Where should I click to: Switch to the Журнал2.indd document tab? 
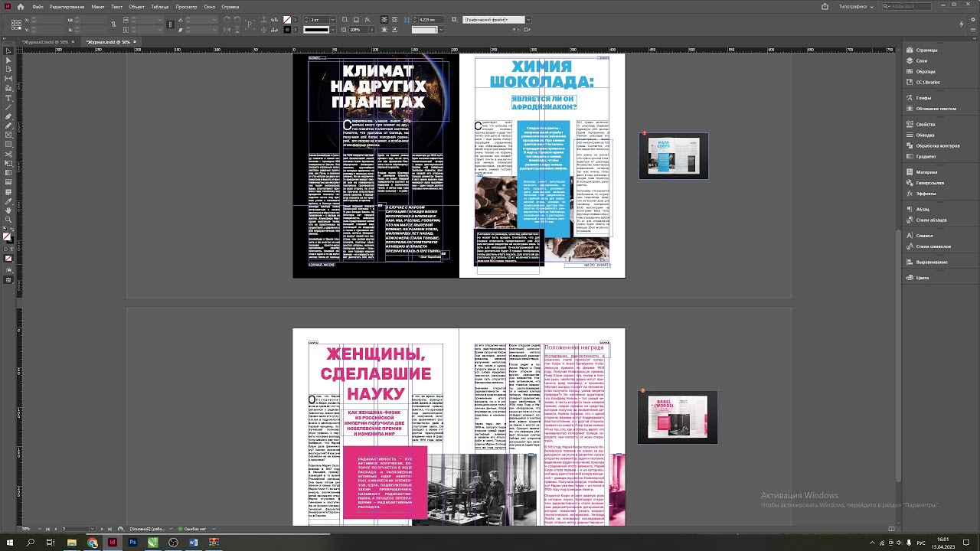click(x=45, y=42)
